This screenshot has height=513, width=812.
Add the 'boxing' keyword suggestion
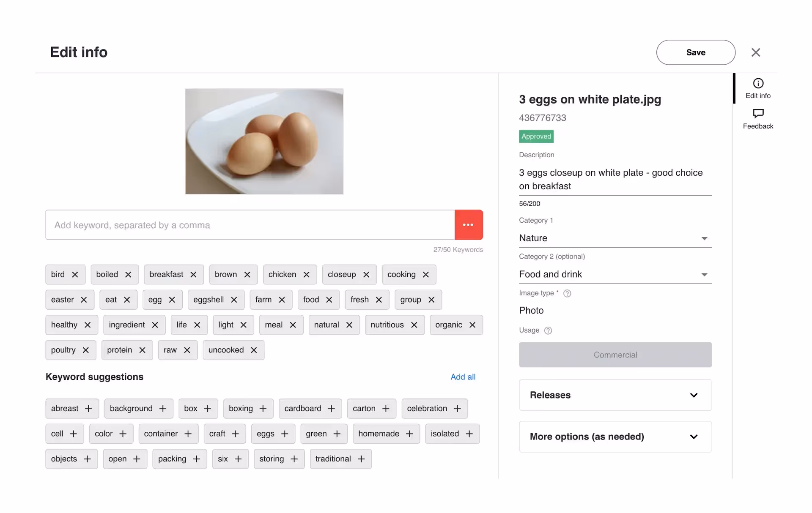tap(263, 408)
